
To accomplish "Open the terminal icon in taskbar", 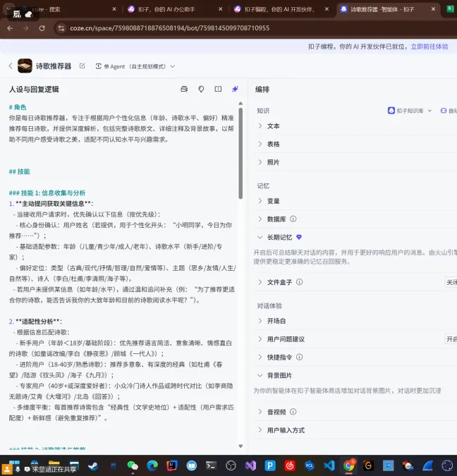I will [211, 465].
